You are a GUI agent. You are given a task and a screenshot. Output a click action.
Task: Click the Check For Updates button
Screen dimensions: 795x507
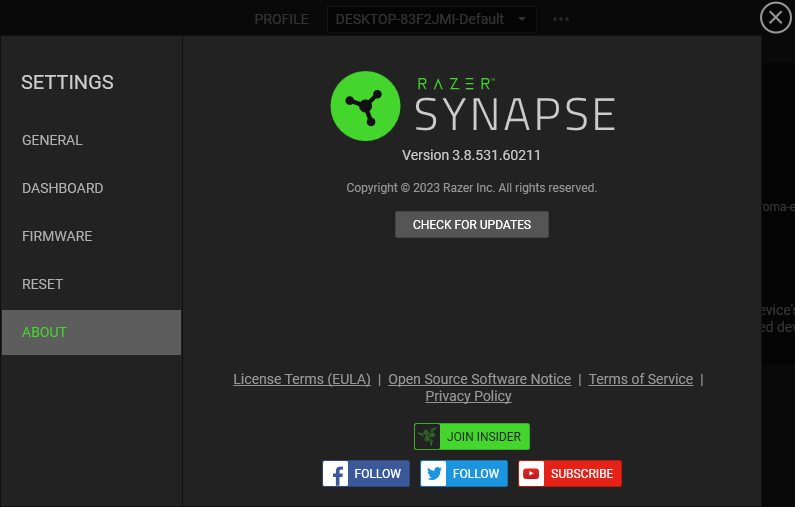(472, 225)
